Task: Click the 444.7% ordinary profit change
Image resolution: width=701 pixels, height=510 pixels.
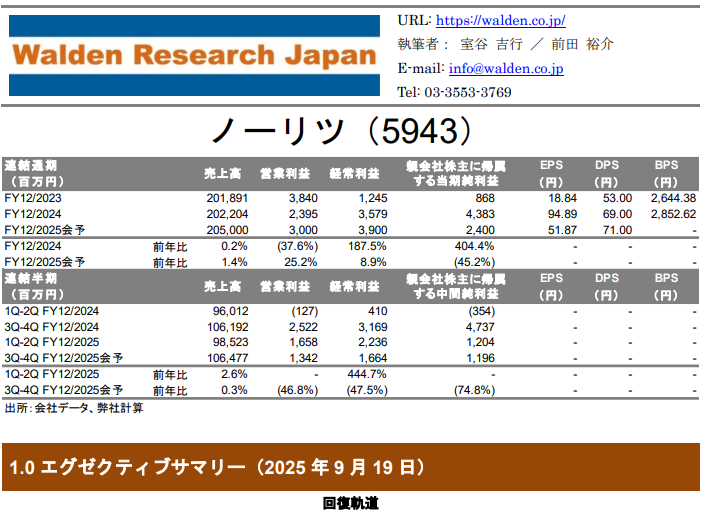Action: tap(367, 375)
